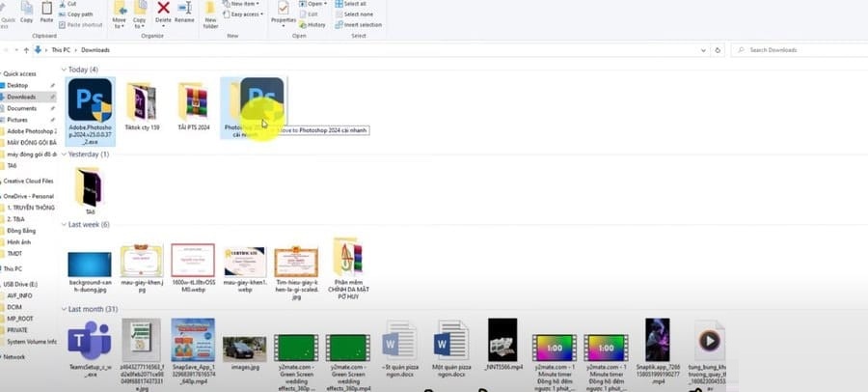868x392 pixels.
Task: Select the Snaptik.app mp4 video
Action: click(x=658, y=351)
